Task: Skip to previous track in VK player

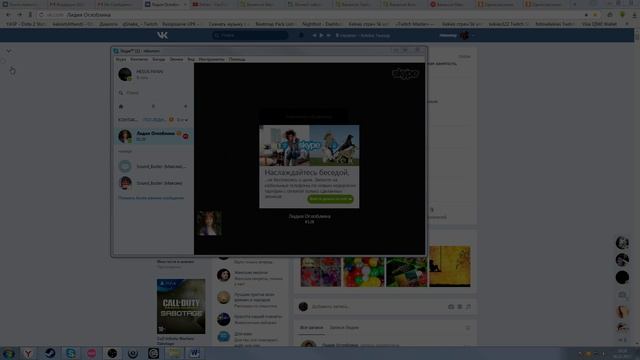Action: coord(314,36)
